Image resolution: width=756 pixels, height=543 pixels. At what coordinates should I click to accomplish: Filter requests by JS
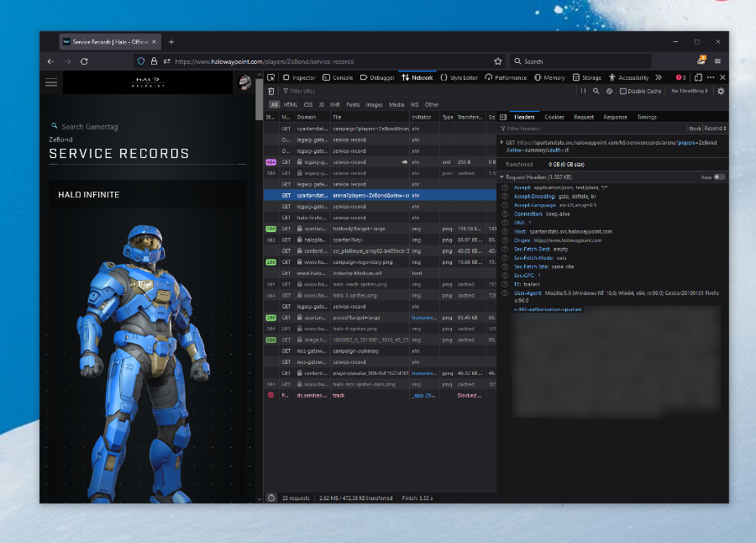click(x=321, y=104)
